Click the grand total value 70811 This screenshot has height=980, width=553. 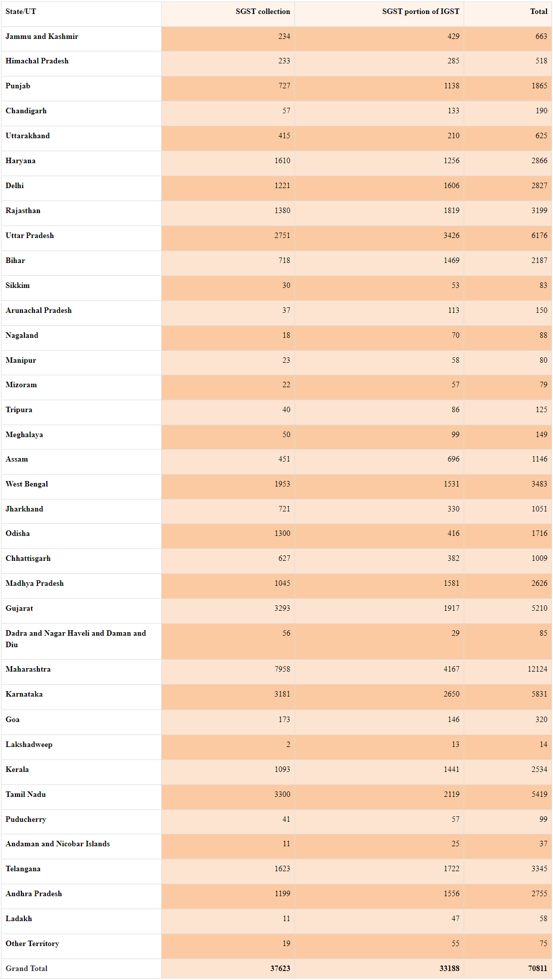[538, 969]
